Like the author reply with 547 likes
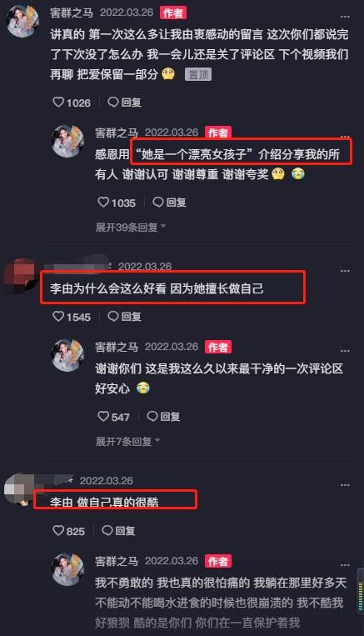The width and height of the screenshot is (364, 636). click(104, 416)
